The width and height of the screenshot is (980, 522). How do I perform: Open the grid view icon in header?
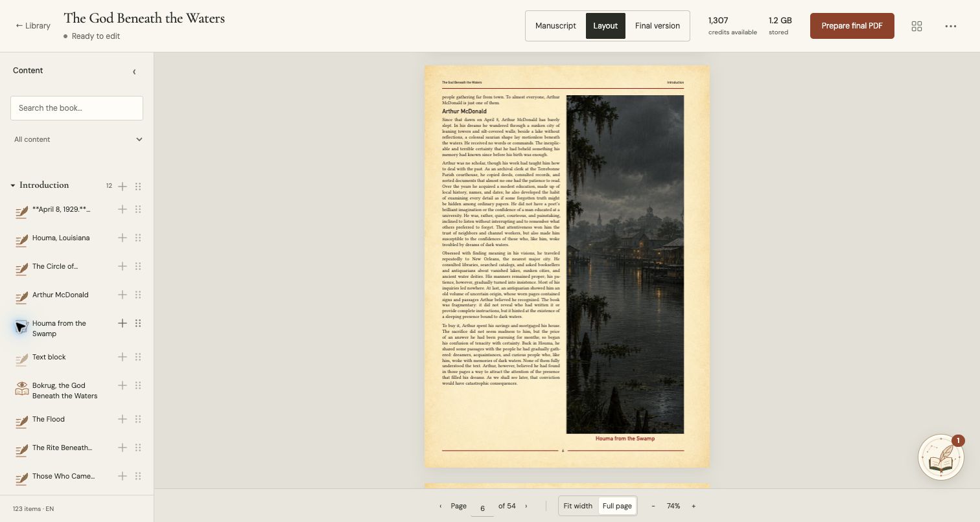[x=916, y=26]
